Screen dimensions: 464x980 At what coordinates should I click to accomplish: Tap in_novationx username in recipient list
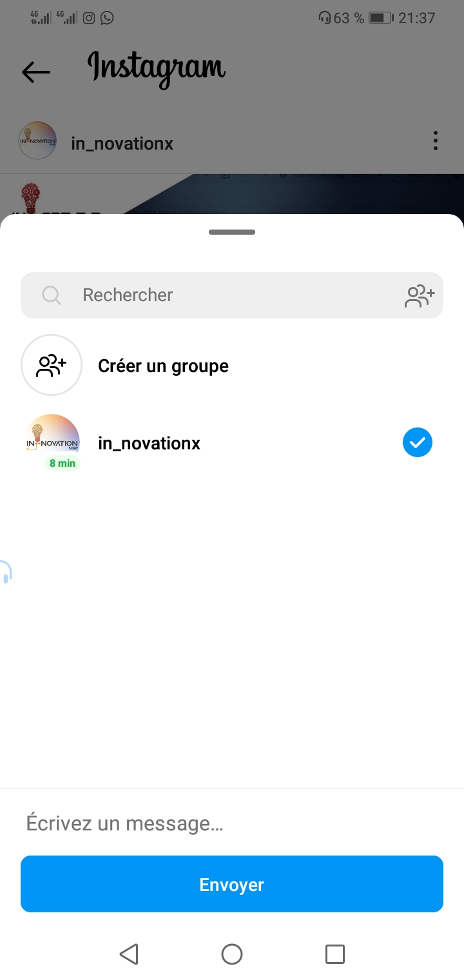click(149, 444)
